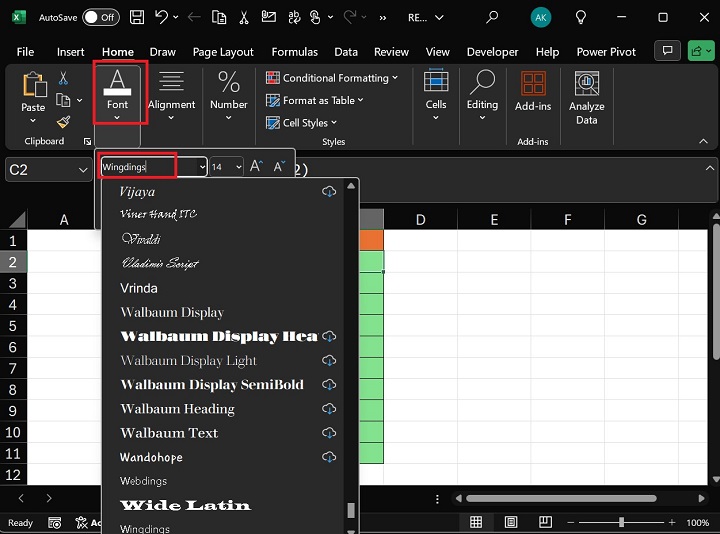Open the Search magnifier in title bar

tap(492, 17)
